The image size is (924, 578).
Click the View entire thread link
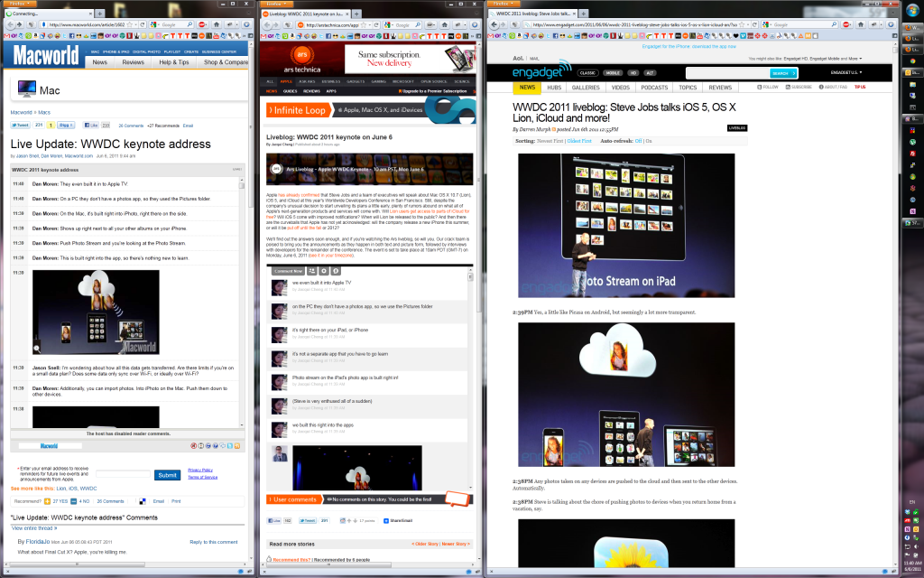(x=33, y=528)
